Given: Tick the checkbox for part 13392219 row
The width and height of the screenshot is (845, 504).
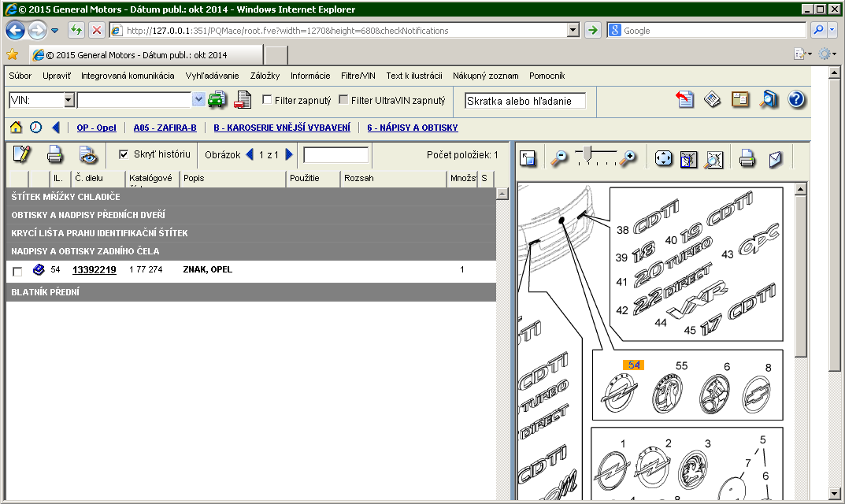Looking at the screenshot, I should pos(17,272).
